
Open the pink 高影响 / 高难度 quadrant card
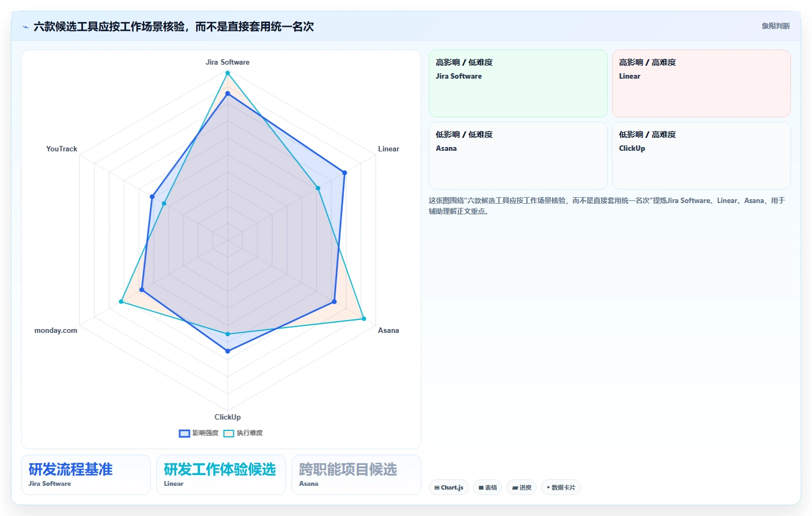tap(701, 83)
